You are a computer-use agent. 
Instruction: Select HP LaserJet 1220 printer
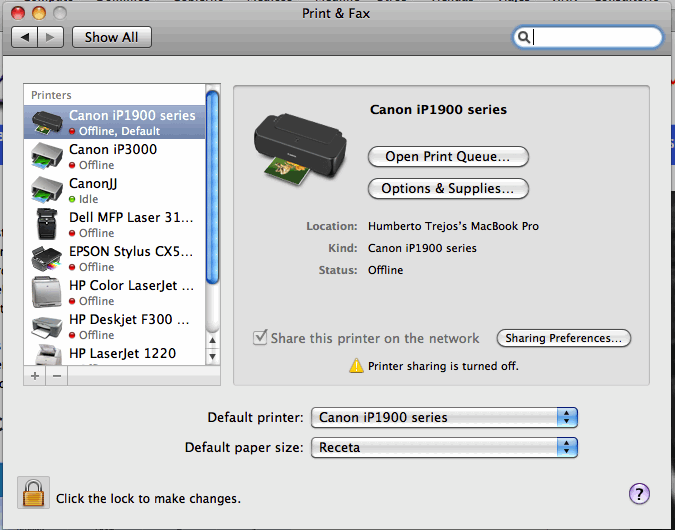click(115, 354)
